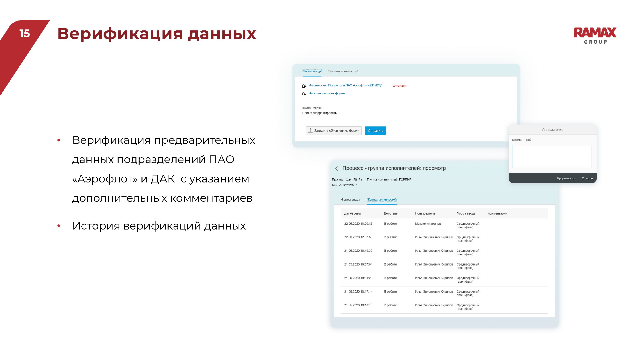The image size is (644, 362).
Task: Click the Прошу скорректировать comment text
Action: (x=319, y=113)
